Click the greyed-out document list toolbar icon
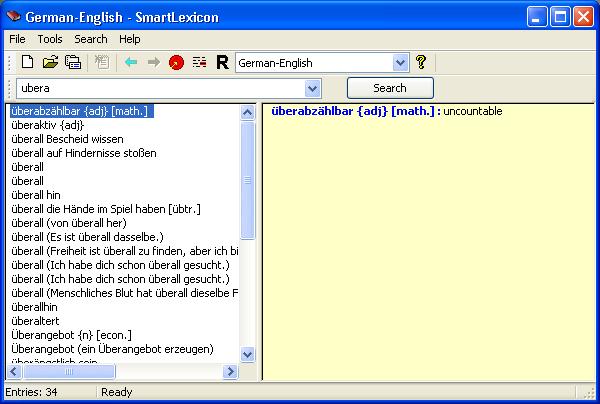Image resolution: width=600 pixels, height=404 pixels. click(x=102, y=62)
